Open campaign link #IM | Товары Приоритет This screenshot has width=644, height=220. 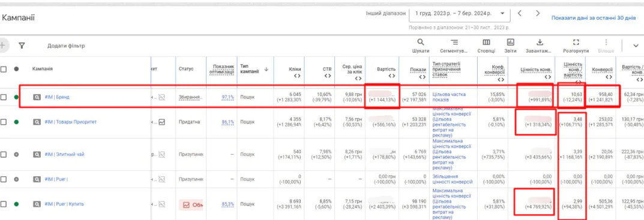(71, 122)
